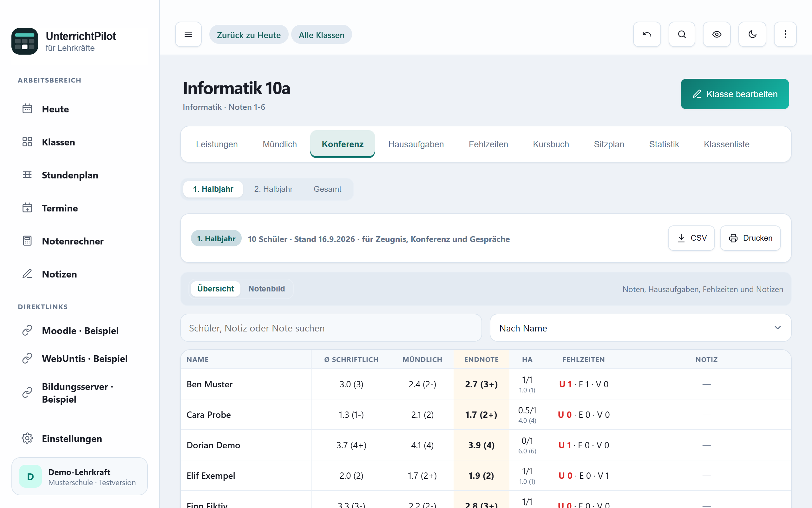Focus the Schüler, Notiz oder Note search field

click(x=331, y=328)
